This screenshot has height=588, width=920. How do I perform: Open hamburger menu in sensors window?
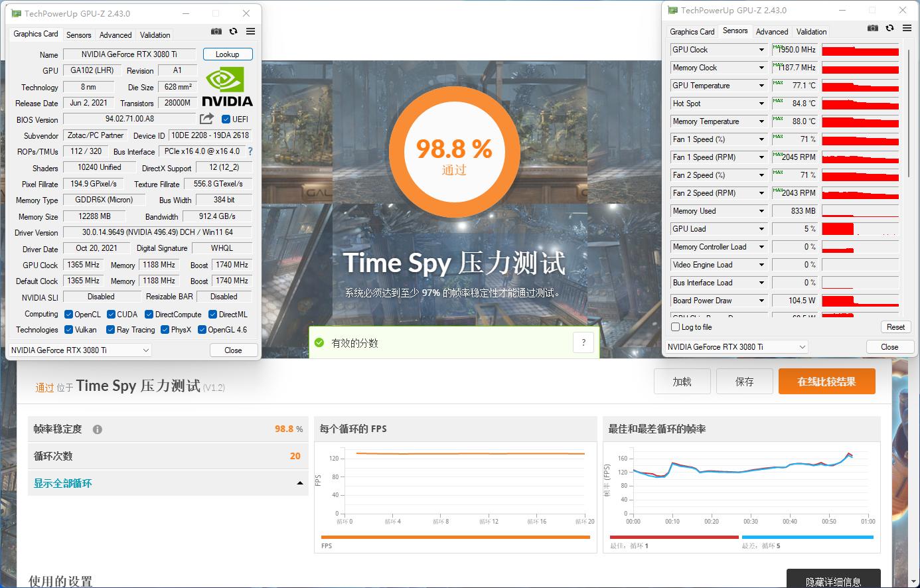coord(907,28)
